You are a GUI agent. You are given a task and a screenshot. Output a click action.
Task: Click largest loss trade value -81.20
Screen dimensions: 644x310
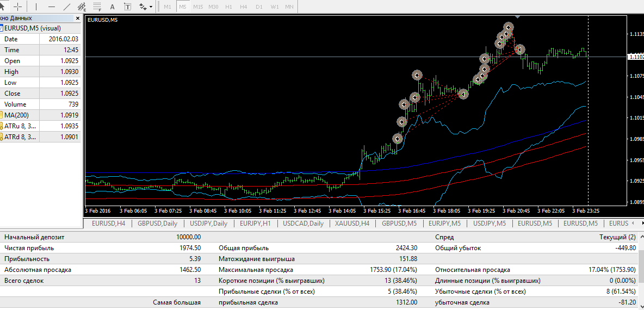pos(627,302)
